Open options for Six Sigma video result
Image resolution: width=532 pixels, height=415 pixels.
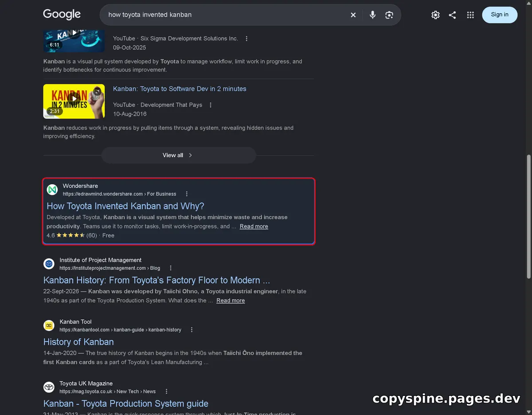pyautogui.click(x=246, y=39)
